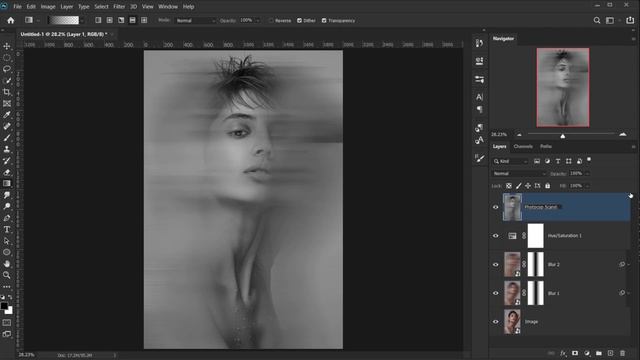
Task: Select the Zoom tool
Action: coord(7,276)
